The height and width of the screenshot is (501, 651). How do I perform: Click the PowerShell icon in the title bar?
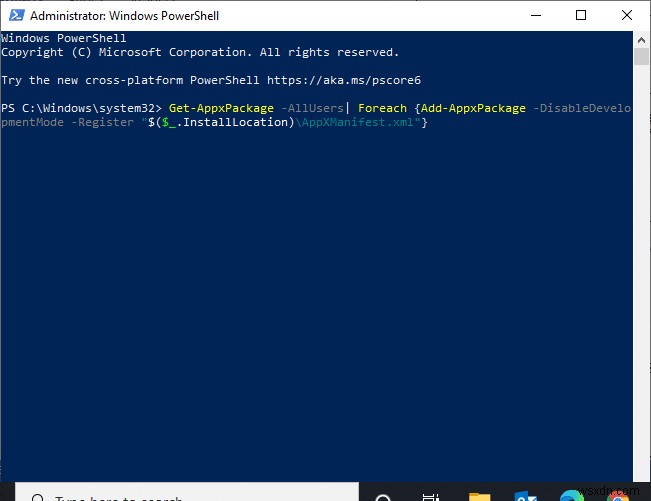click(x=16, y=15)
